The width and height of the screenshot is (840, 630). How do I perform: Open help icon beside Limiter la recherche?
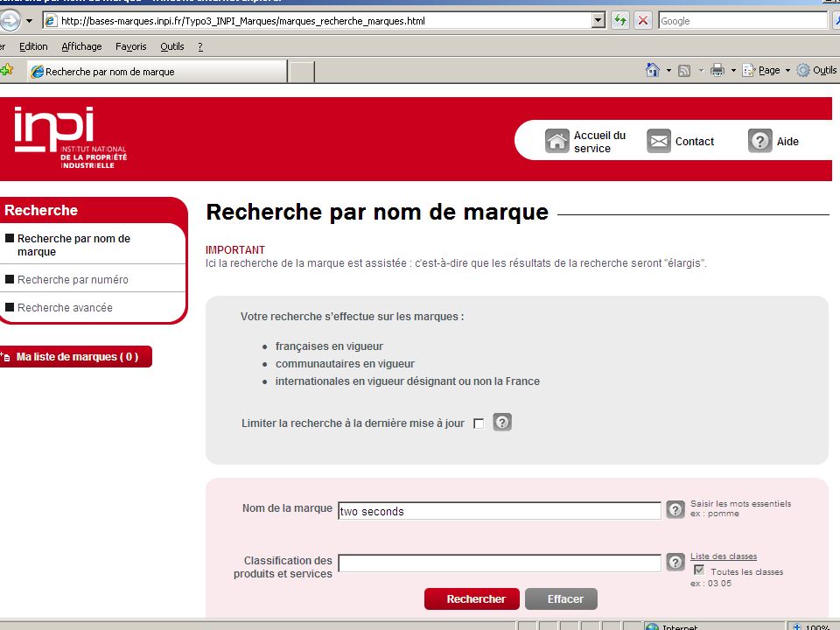(x=502, y=422)
